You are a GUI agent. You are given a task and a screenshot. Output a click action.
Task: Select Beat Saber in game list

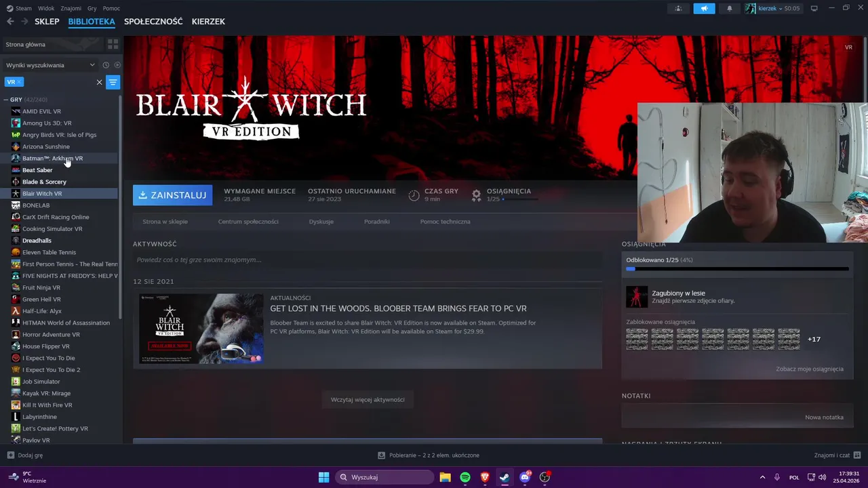pos(60,170)
